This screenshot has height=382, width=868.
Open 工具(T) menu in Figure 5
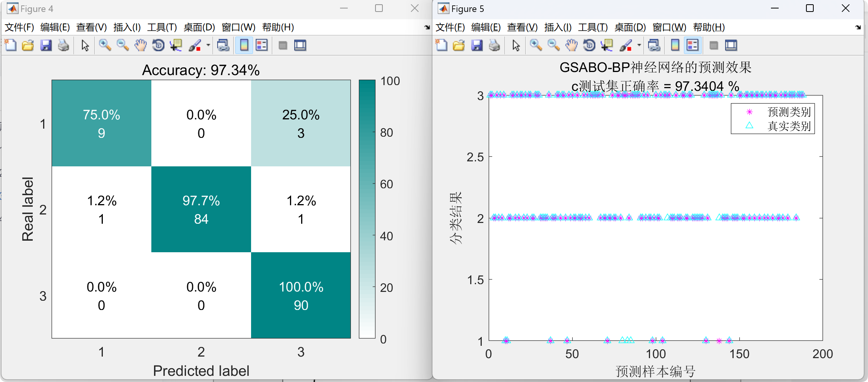[593, 27]
